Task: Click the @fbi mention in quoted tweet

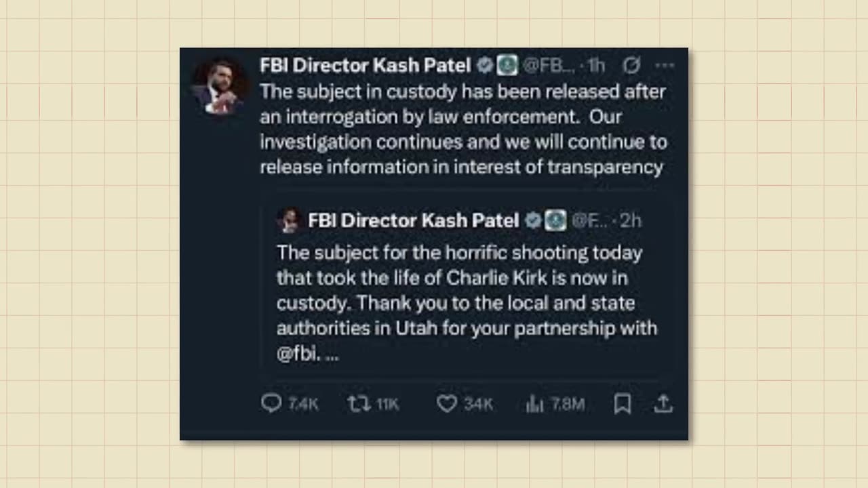Action: 297,354
